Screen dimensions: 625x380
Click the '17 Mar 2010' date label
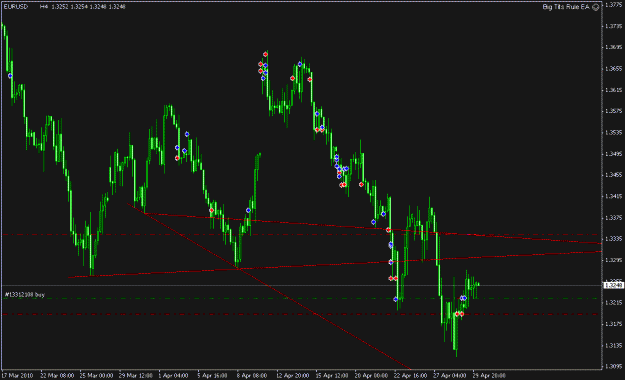(x=17, y=376)
